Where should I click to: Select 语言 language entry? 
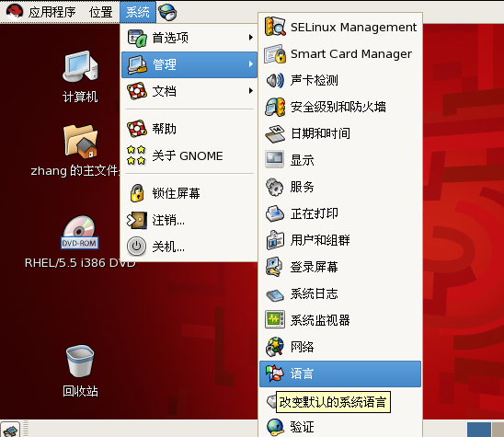pos(340,374)
